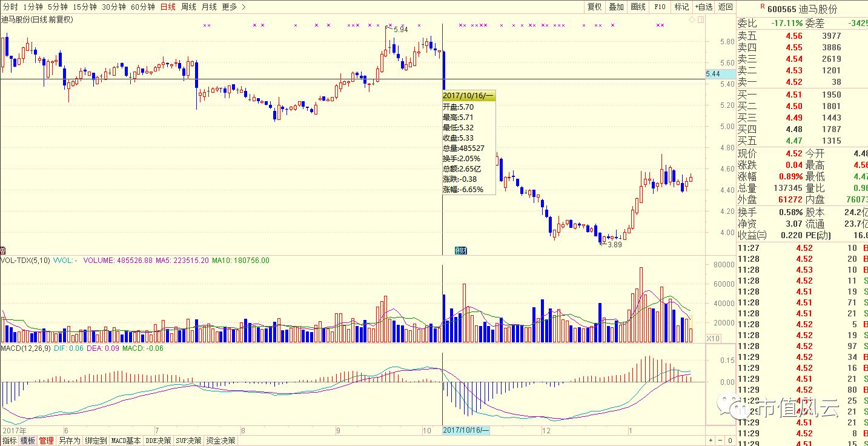Click the 卖五 4.56 order row
Viewport: 868px width, 446px height.
pos(802,36)
